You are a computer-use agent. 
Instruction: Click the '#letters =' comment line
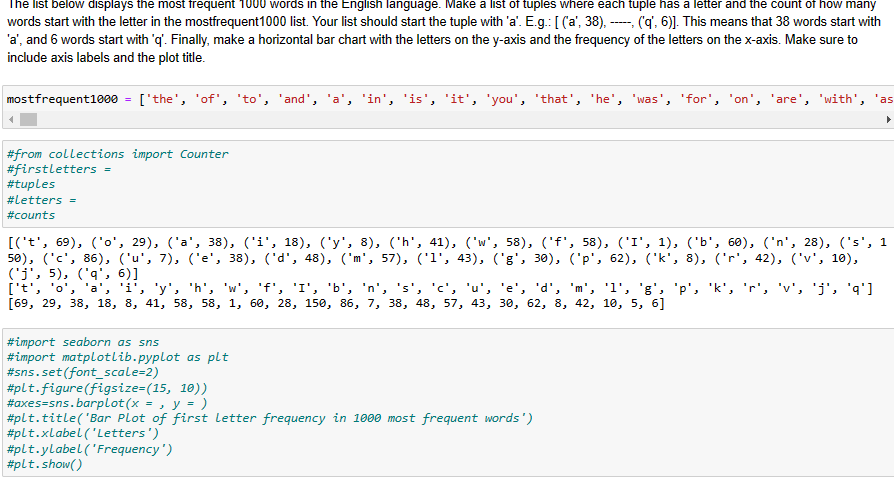pos(41,200)
